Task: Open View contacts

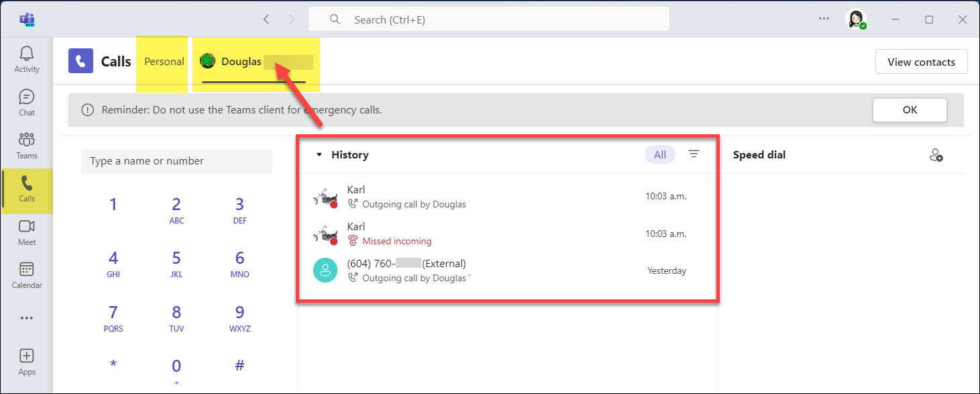Action: pos(921,61)
